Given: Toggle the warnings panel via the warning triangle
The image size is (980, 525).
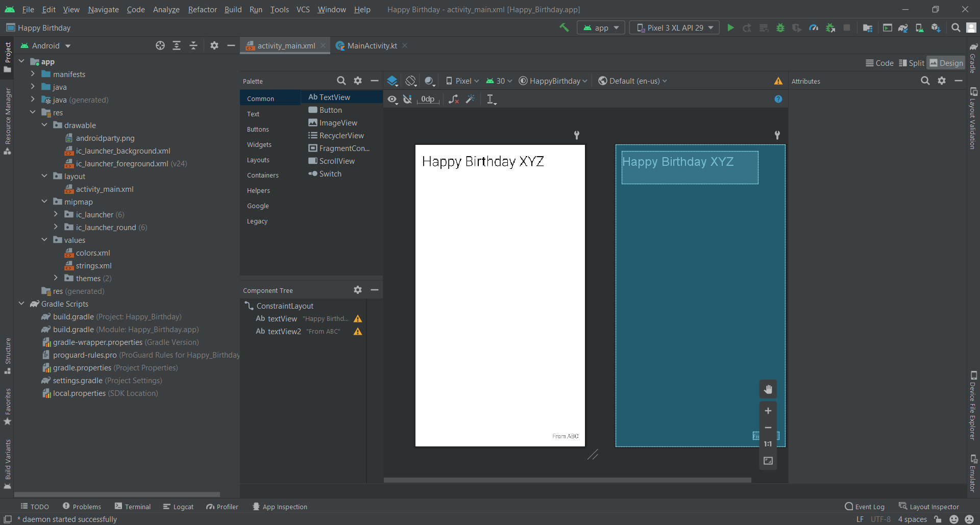Looking at the screenshot, I should (778, 81).
